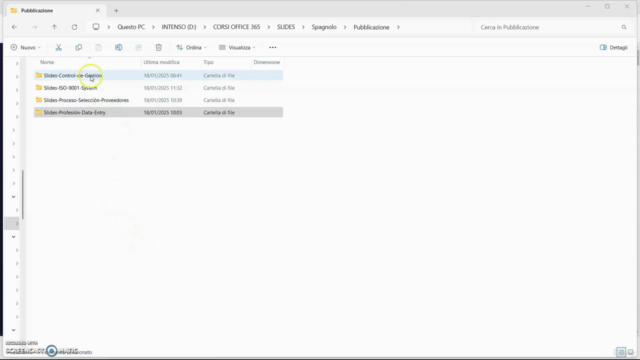640x360 pixels.
Task: Go up one folder level
Action: 54,27
